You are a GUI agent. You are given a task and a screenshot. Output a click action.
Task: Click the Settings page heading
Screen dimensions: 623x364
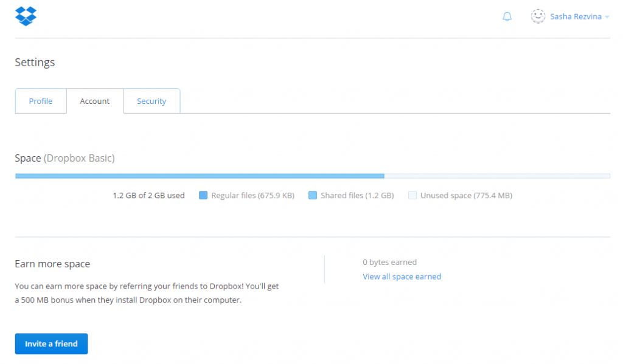point(35,62)
